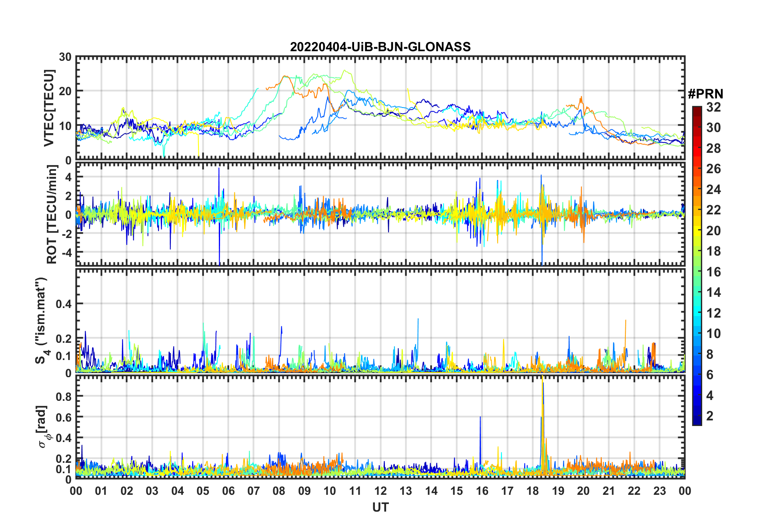761x532 pixels.
Task: Click the #PRN colorbar title
Action: (705, 94)
